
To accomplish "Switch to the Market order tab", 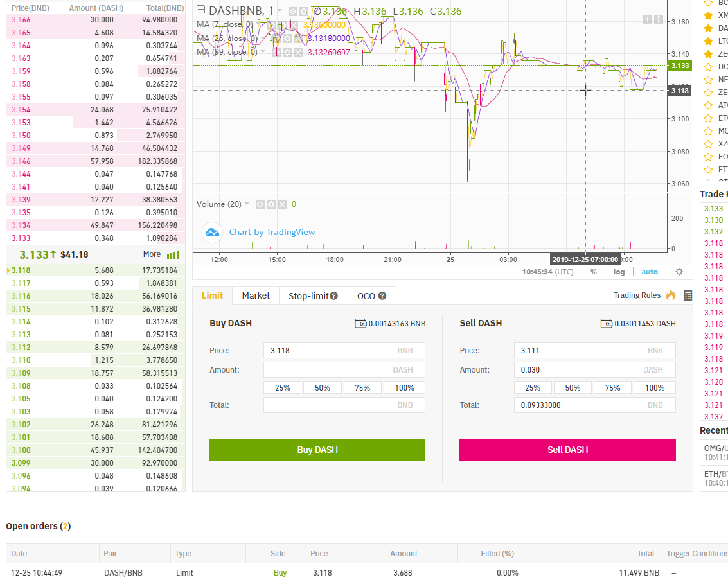I will [255, 295].
